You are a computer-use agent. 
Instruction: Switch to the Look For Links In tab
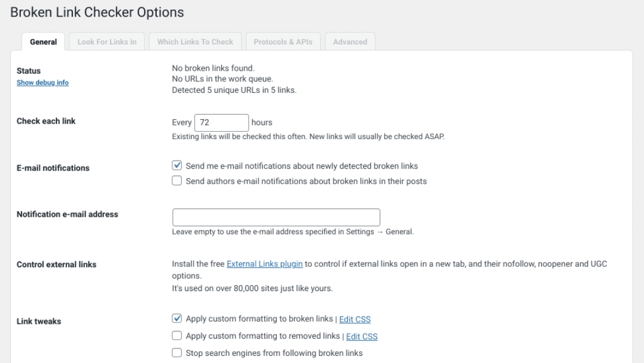pyautogui.click(x=106, y=42)
